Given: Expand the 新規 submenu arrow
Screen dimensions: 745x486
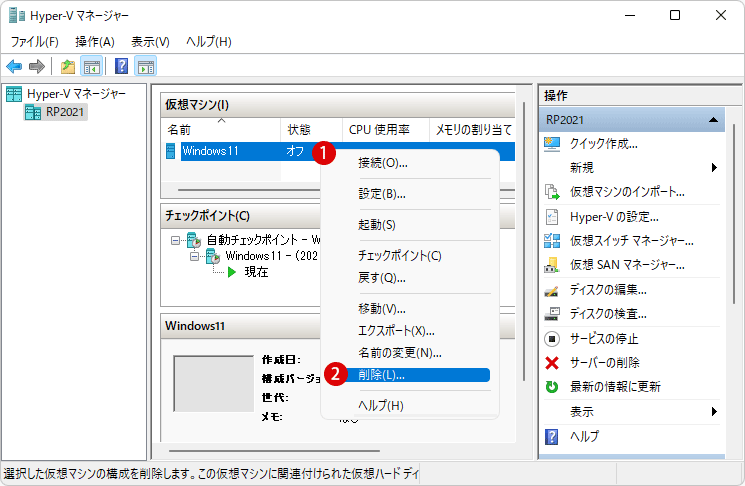Looking at the screenshot, I should (x=714, y=167).
